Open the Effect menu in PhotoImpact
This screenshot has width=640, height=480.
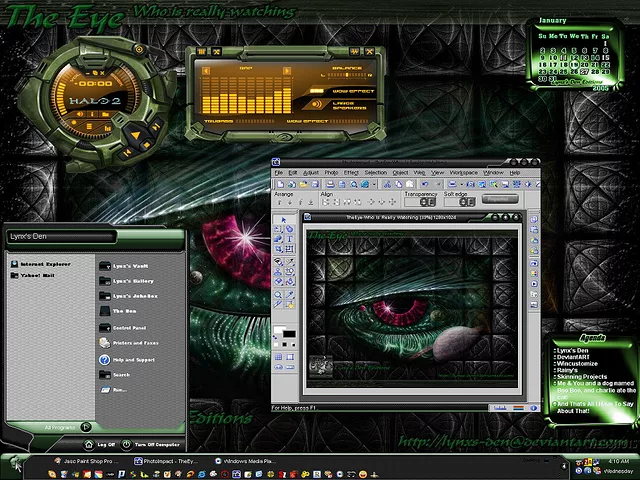pyautogui.click(x=351, y=173)
